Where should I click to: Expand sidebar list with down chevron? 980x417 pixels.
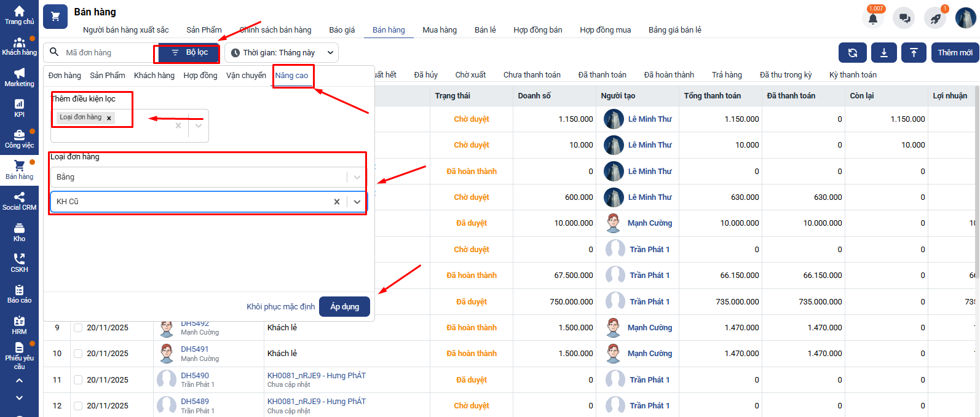(19, 398)
